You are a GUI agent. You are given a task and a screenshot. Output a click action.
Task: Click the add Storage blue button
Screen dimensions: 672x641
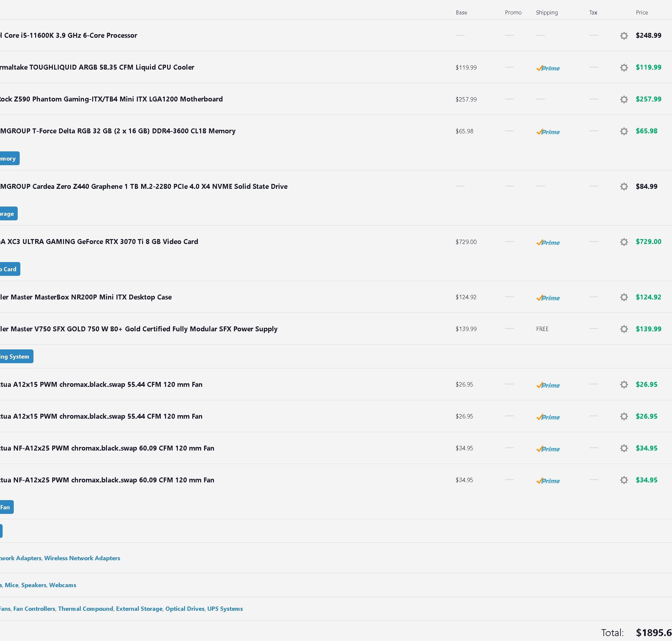[8, 213]
